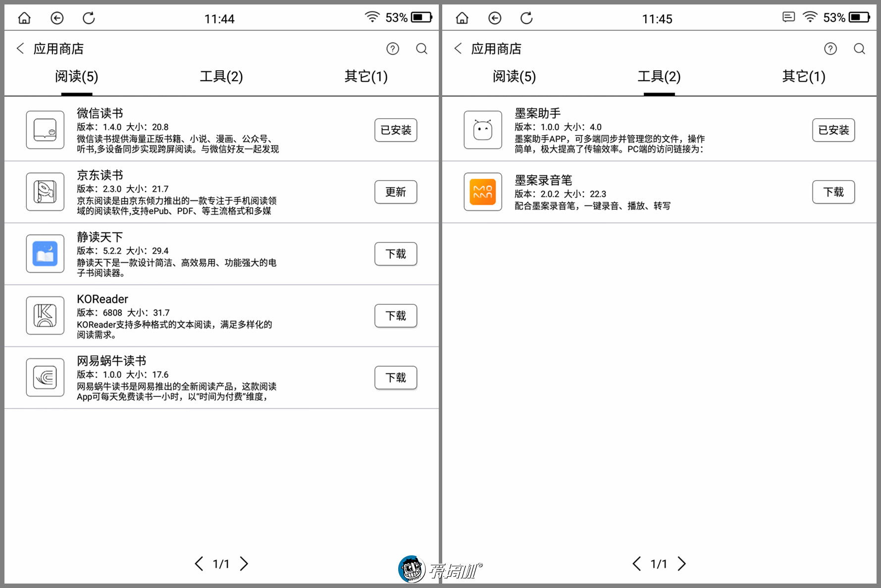The width and height of the screenshot is (881, 588).
Task: Select 其它(1) tab in right screen
Action: coord(804,76)
